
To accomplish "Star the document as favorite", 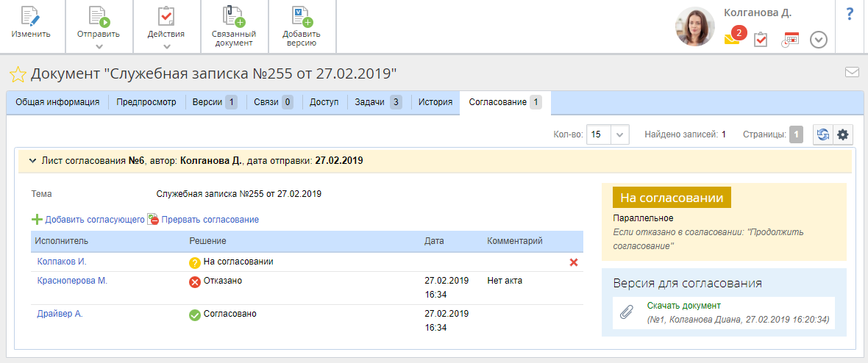I will (x=18, y=74).
